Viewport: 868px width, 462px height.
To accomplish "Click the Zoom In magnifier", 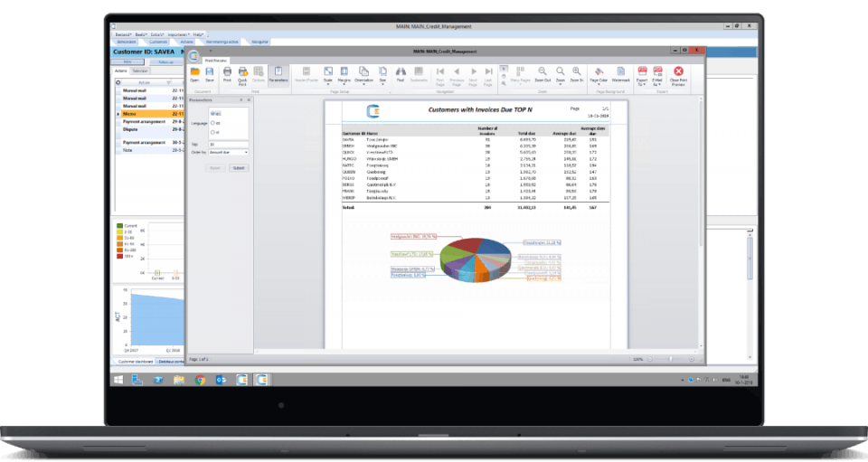I will 577,75.
